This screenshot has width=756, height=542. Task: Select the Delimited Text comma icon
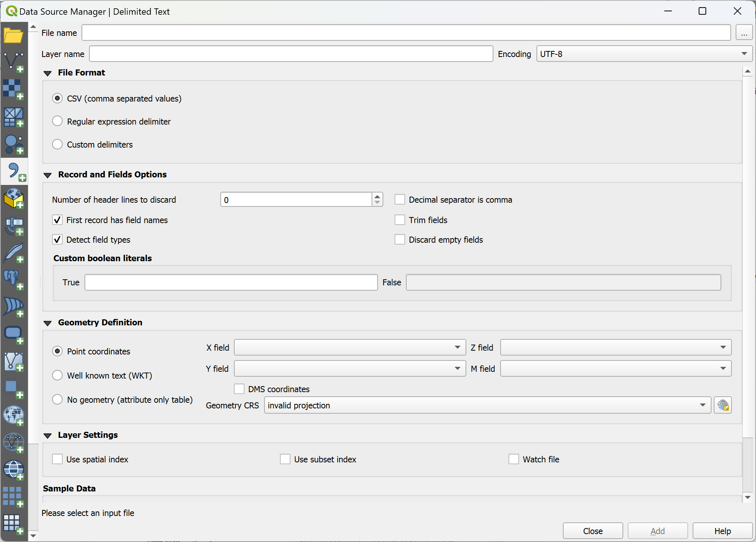tap(14, 172)
